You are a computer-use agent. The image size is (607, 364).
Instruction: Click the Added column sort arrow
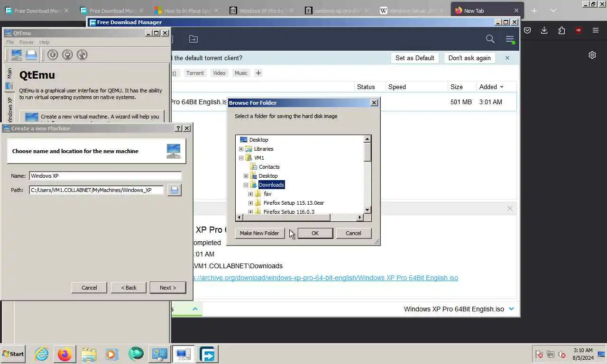pyautogui.click(x=502, y=87)
